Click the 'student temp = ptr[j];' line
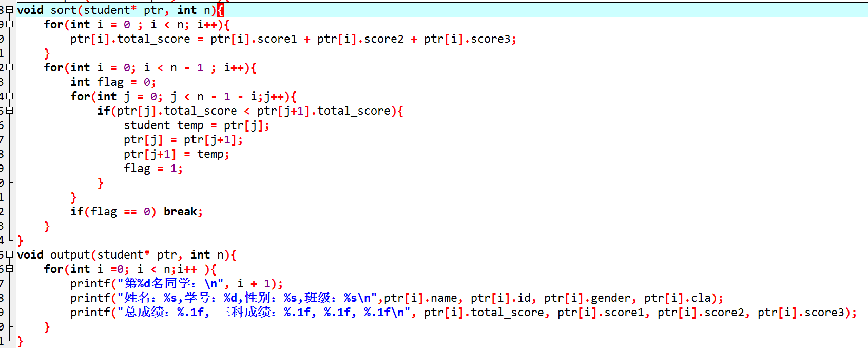This screenshot has width=868, height=348. coord(197,125)
